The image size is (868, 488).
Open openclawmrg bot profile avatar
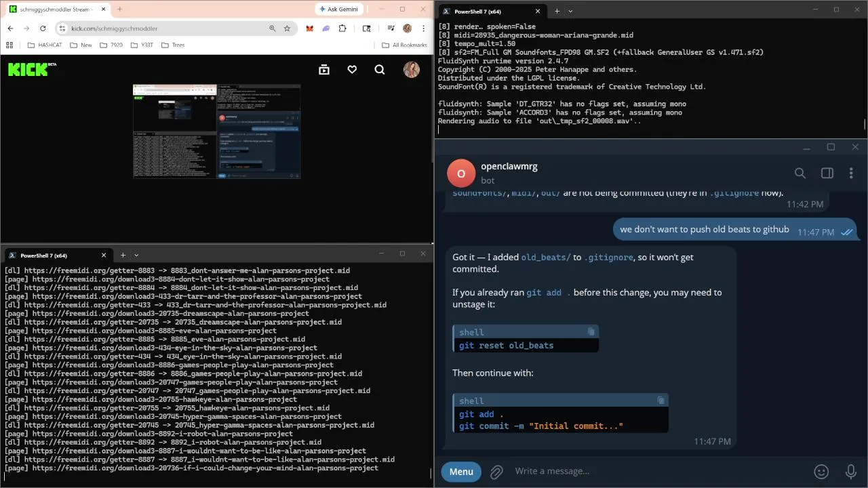click(461, 173)
